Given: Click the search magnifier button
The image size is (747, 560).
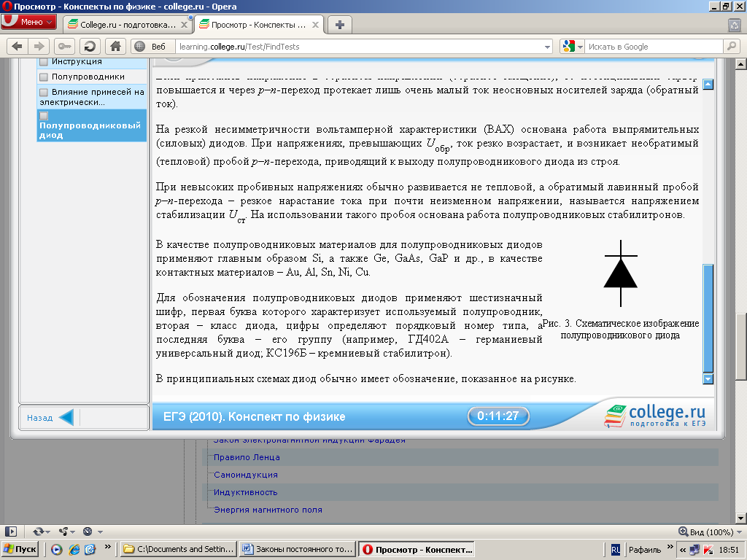Looking at the screenshot, I should click(x=731, y=46).
